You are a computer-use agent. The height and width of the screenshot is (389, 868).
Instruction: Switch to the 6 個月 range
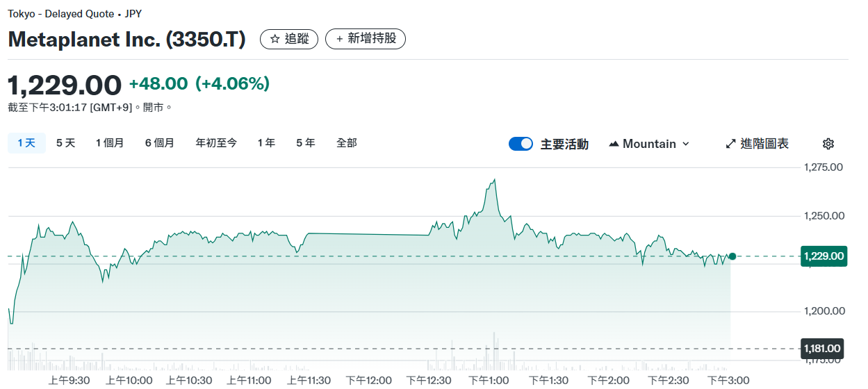(159, 143)
